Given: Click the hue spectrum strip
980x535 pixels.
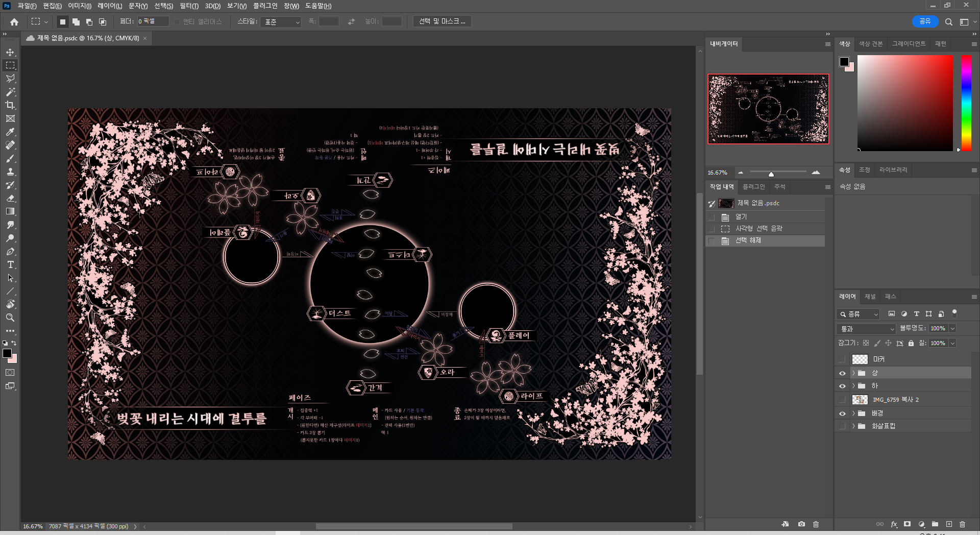Looking at the screenshot, I should pyautogui.click(x=966, y=103).
